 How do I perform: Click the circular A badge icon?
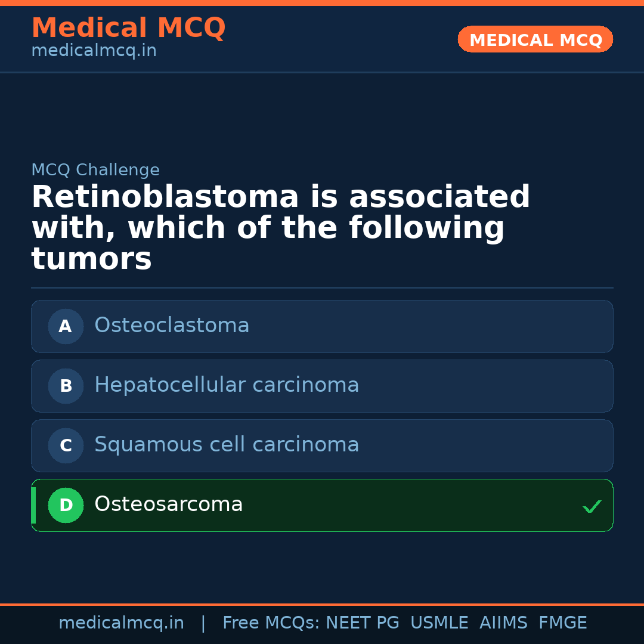[66, 326]
